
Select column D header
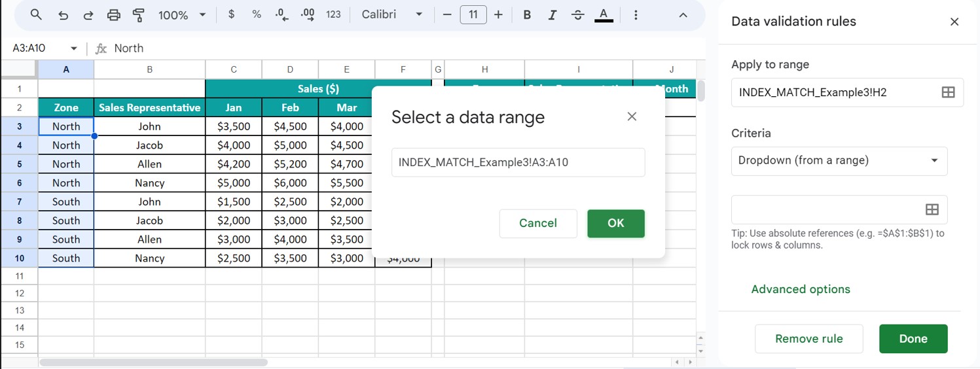(x=290, y=69)
